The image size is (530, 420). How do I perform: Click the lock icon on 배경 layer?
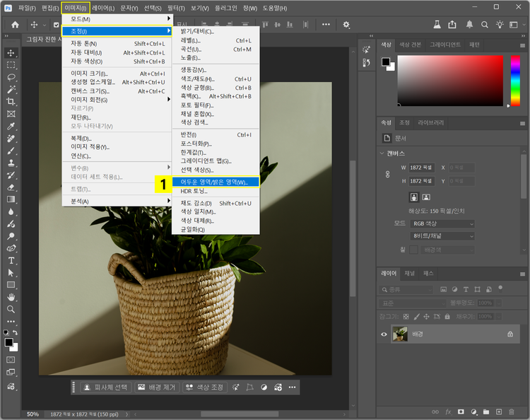(x=510, y=334)
